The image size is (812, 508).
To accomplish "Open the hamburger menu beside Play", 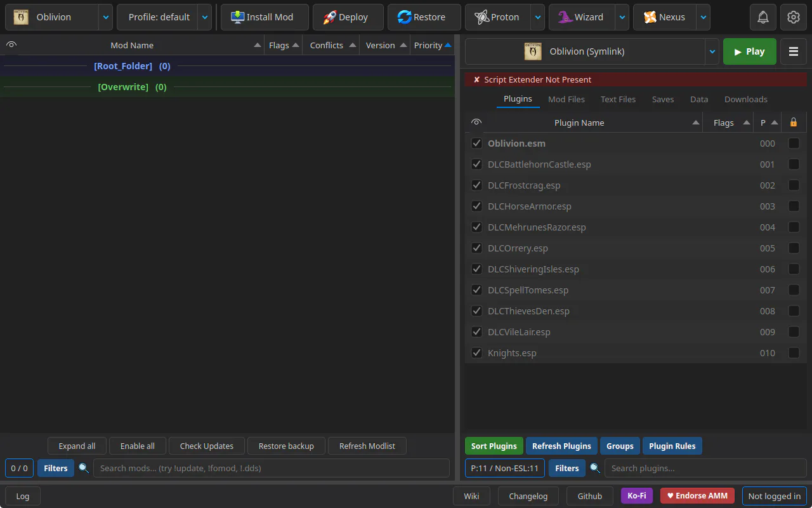I will tap(794, 51).
